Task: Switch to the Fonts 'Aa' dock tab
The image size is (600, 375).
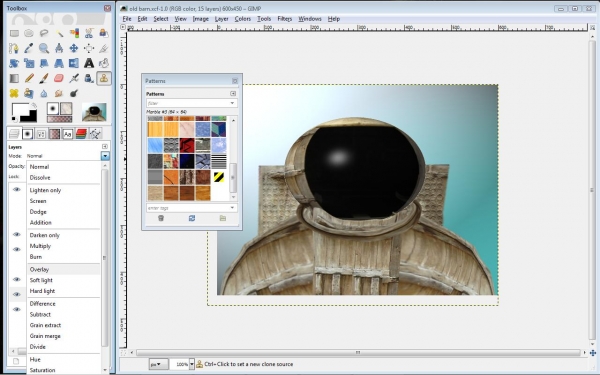Action: (x=68, y=134)
